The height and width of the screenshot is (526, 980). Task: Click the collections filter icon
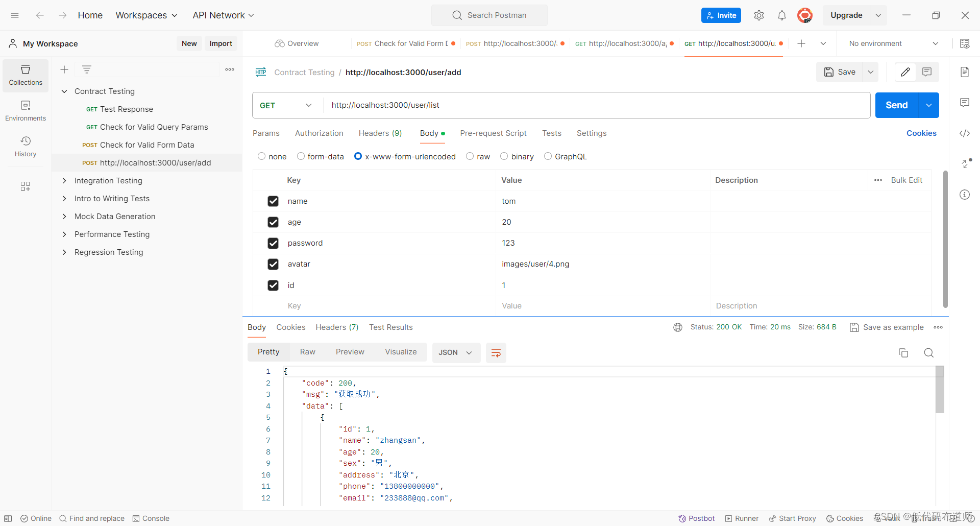(x=87, y=69)
